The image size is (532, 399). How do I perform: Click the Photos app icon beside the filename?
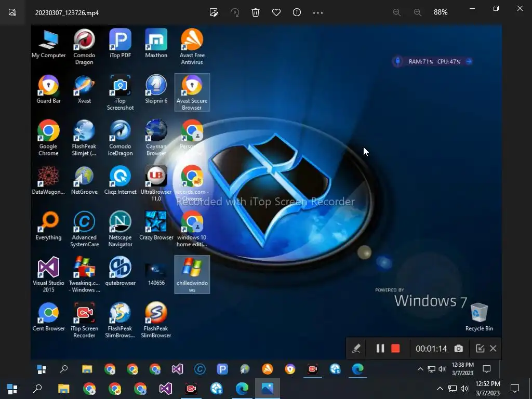[x=12, y=12]
